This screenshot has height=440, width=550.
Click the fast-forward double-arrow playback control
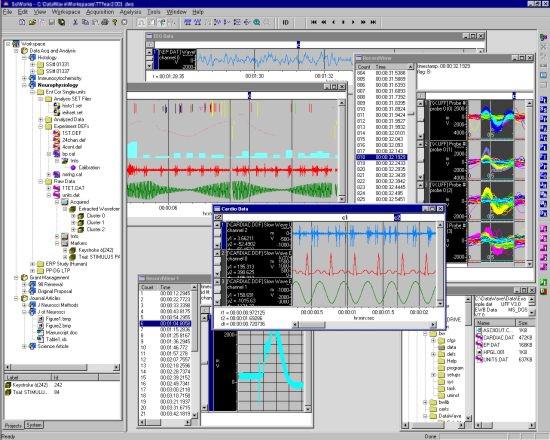click(x=363, y=22)
